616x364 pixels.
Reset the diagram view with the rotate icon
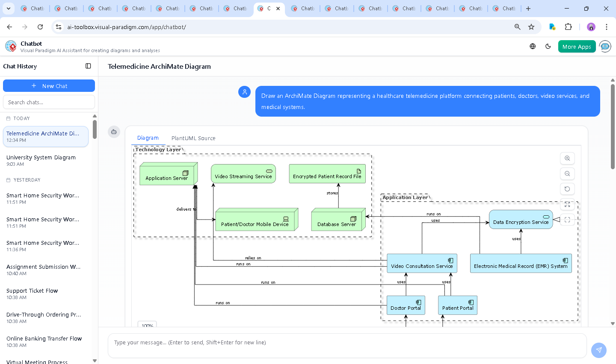click(x=567, y=189)
